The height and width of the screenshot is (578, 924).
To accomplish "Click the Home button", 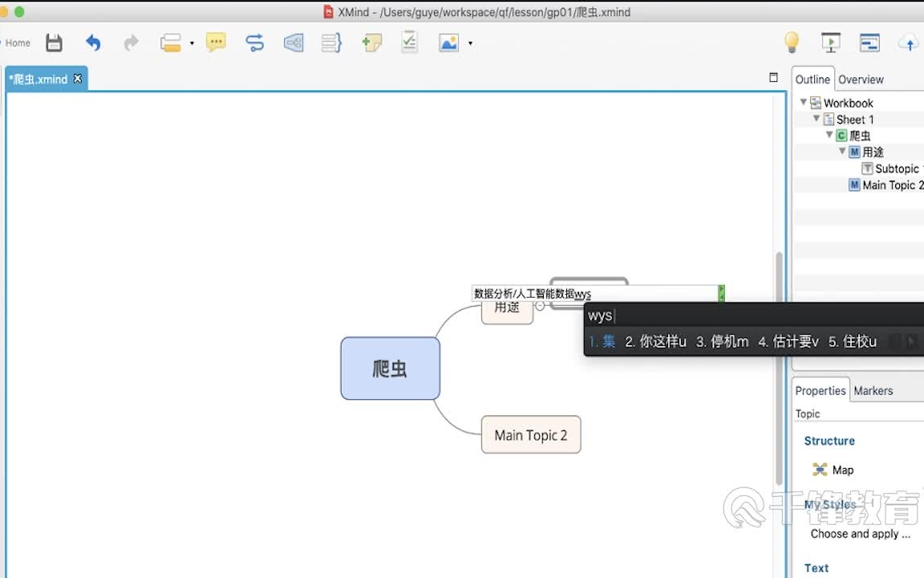I will [17, 42].
